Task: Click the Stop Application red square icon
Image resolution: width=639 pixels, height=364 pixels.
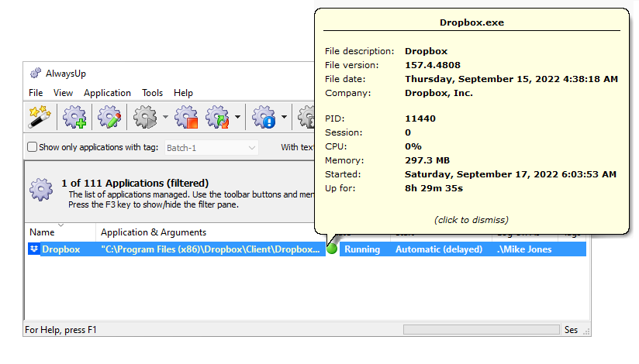Action: [187, 117]
